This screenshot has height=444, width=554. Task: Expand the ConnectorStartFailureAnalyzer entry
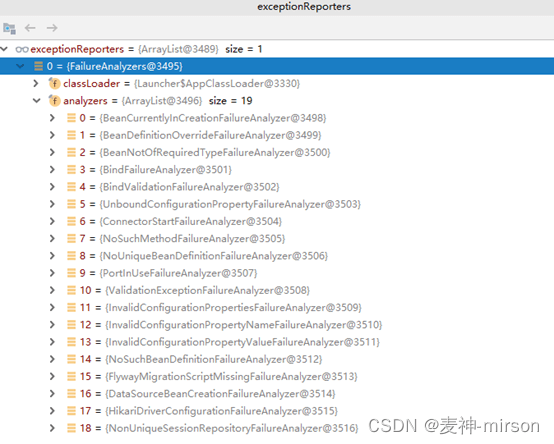click(52, 221)
